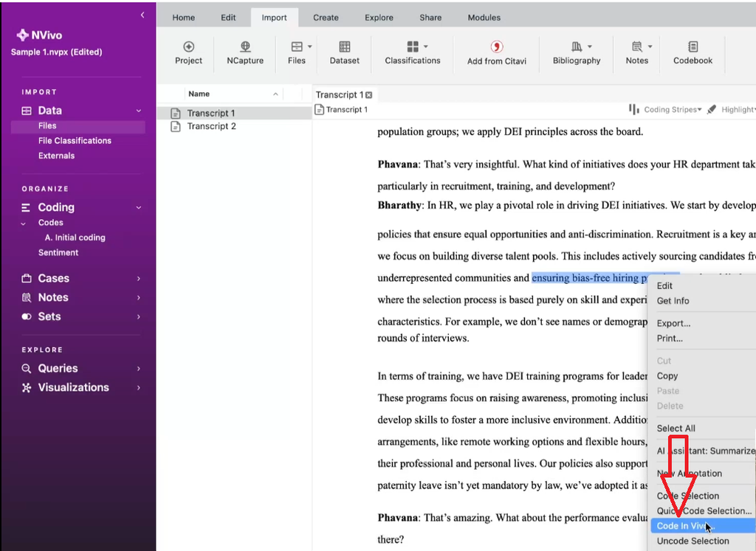Select Transcript 1 file row
The height and width of the screenshot is (551, 756).
234,113
